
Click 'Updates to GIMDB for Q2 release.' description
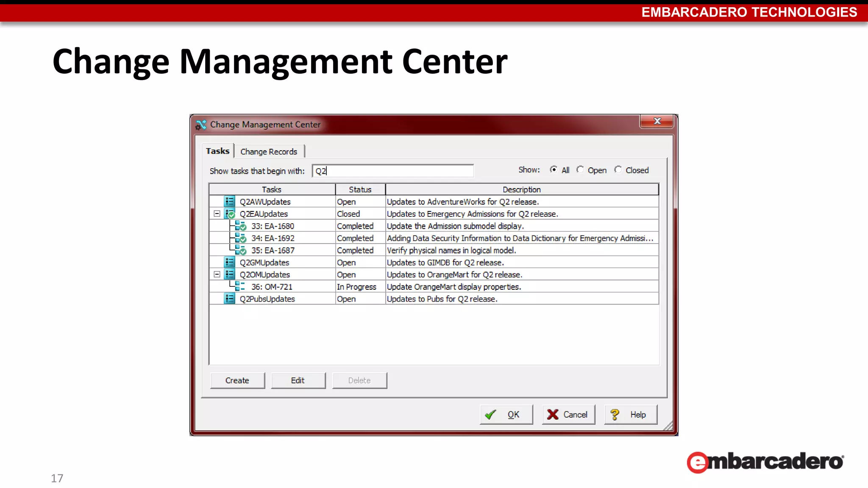point(445,263)
